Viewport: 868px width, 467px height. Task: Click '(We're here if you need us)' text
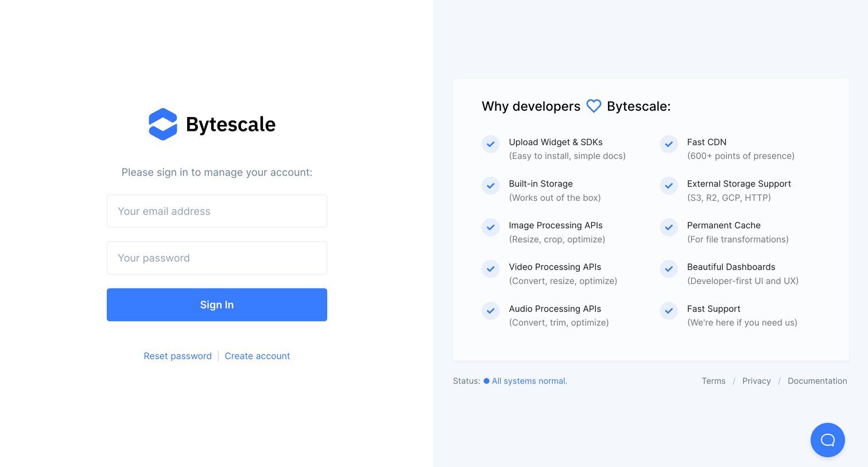coord(742,322)
